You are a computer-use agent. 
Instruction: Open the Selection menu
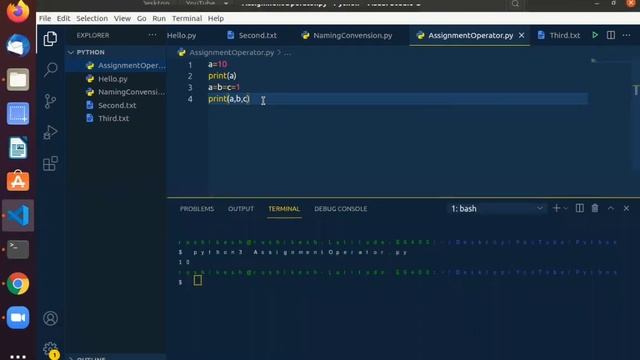[92, 18]
